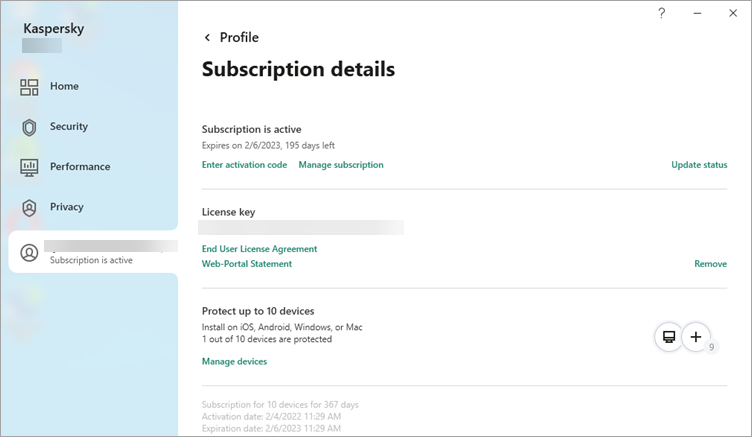Click the profile avatar icon in sidebar
The height and width of the screenshot is (437, 752).
pyautogui.click(x=30, y=252)
